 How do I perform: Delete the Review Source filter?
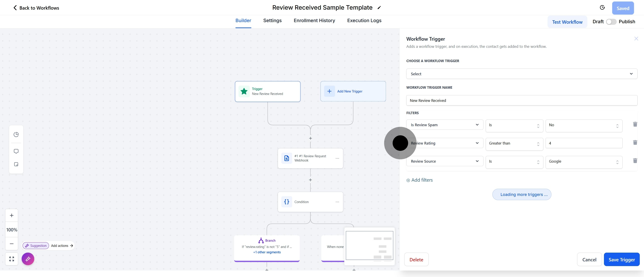coord(635,161)
